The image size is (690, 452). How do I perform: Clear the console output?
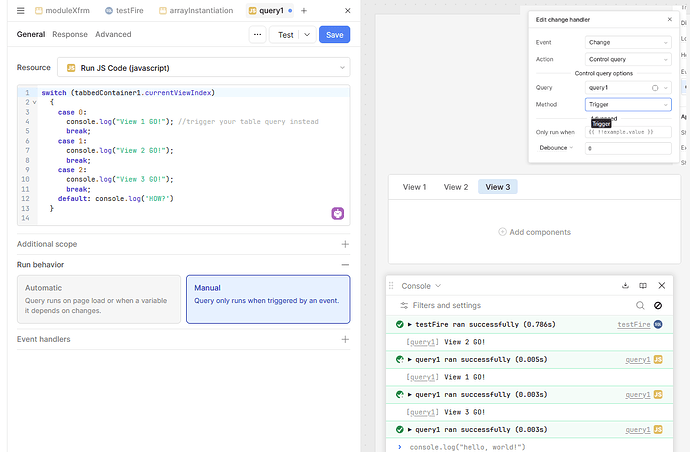(x=658, y=305)
